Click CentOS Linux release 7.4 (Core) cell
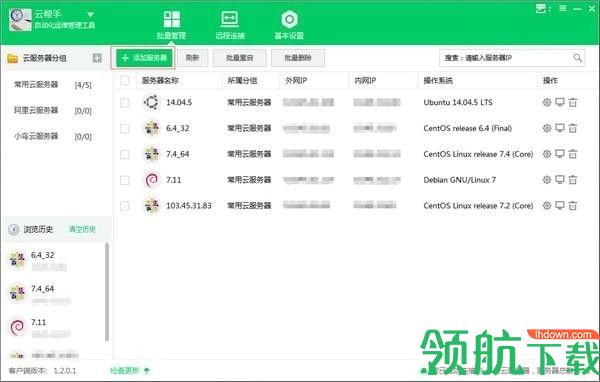Viewport: 600px width, 382px height. (x=478, y=154)
